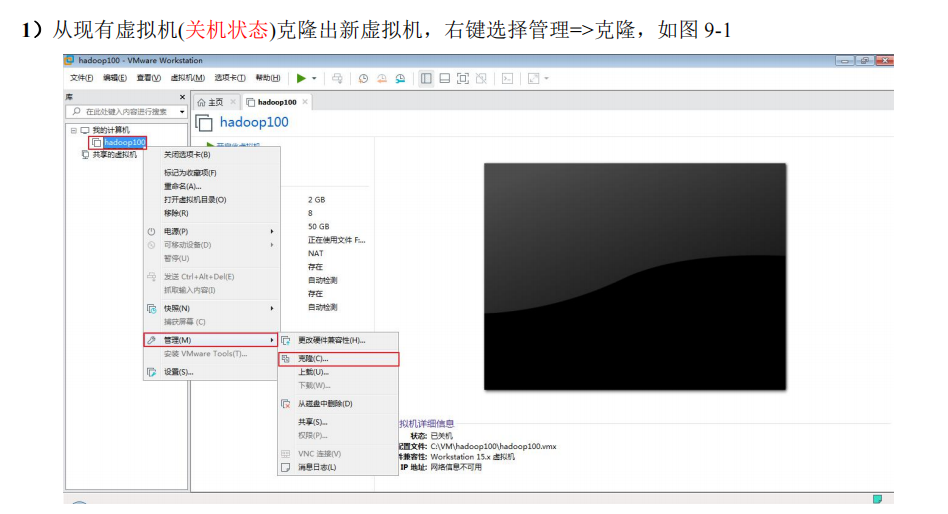Collapse the 我的计算机 tree node
948x514 pixels.
click(74, 130)
